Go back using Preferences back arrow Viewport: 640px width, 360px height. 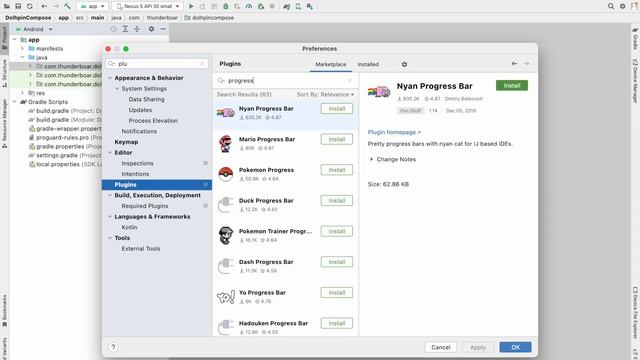(514, 64)
